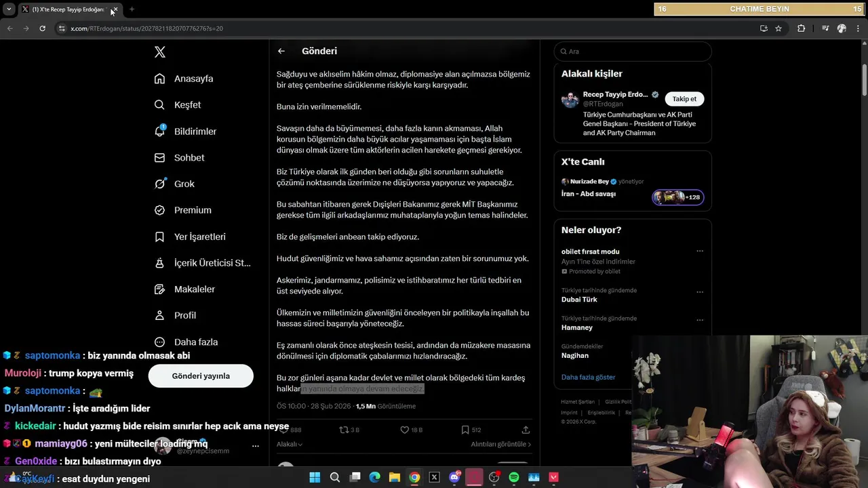Open İran - Abd savaşı listener avatars
The width and height of the screenshot is (868, 488).
pos(677,197)
